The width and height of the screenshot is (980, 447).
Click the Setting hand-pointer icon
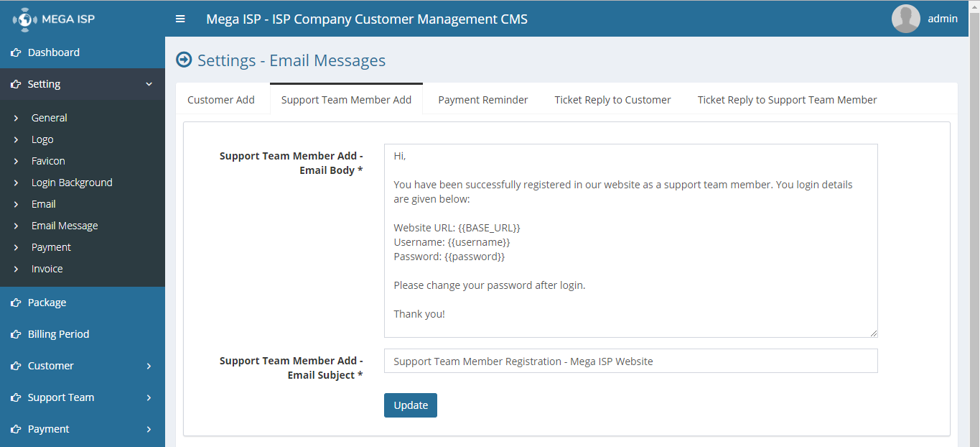coord(16,84)
